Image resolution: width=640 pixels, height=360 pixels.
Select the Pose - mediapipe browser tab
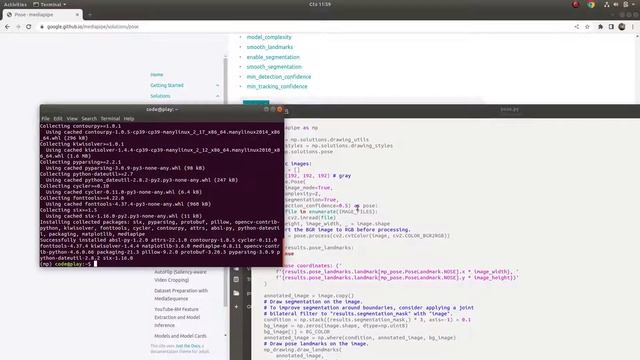pos(42,15)
